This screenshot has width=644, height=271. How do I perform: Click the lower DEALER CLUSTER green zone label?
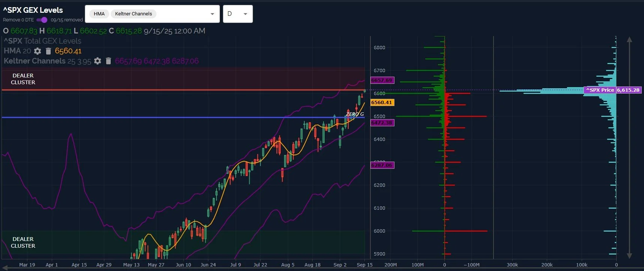[23, 242]
